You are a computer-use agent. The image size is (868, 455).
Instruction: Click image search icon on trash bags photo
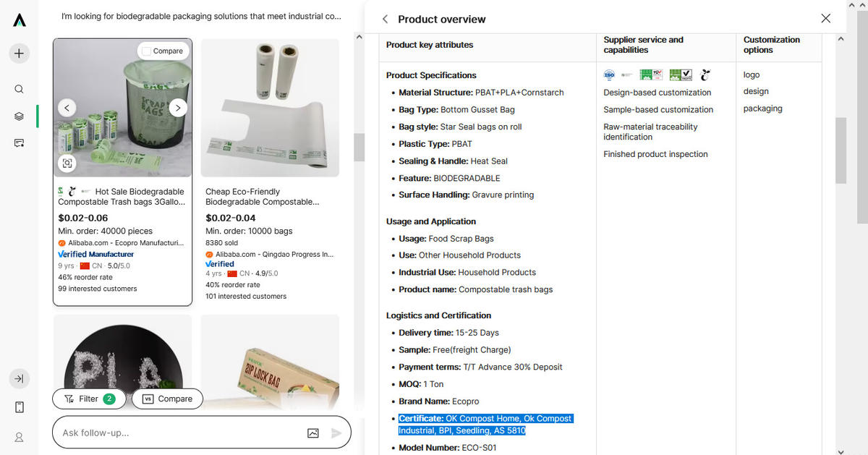coord(67,163)
